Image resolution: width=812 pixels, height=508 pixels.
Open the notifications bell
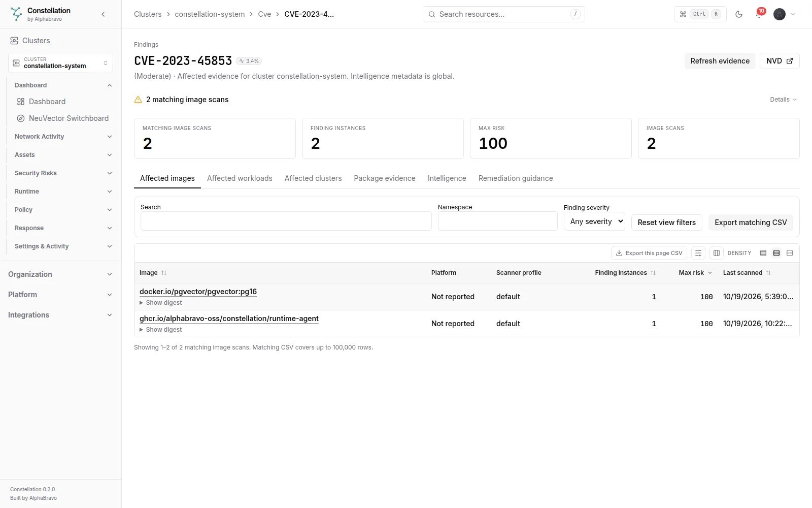[759, 14]
